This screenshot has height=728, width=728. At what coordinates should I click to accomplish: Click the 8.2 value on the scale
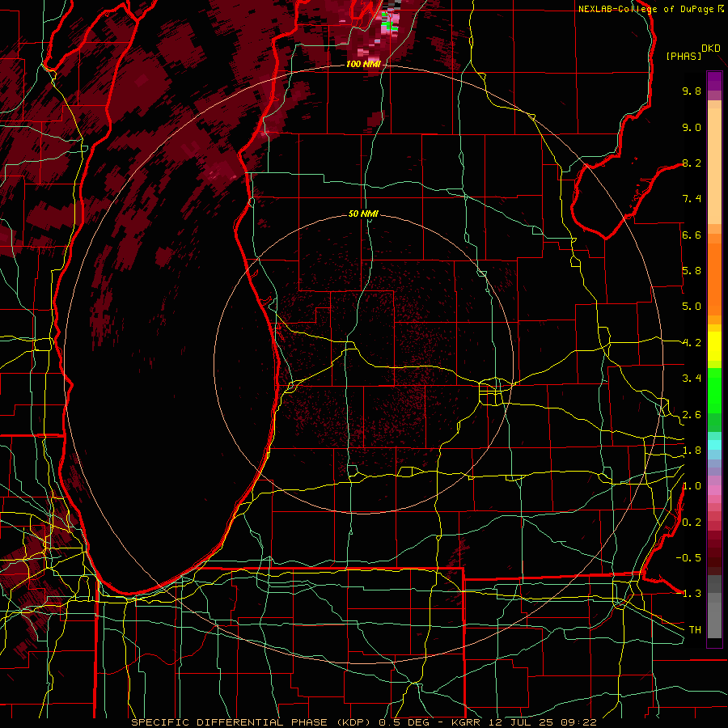pos(692,163)
